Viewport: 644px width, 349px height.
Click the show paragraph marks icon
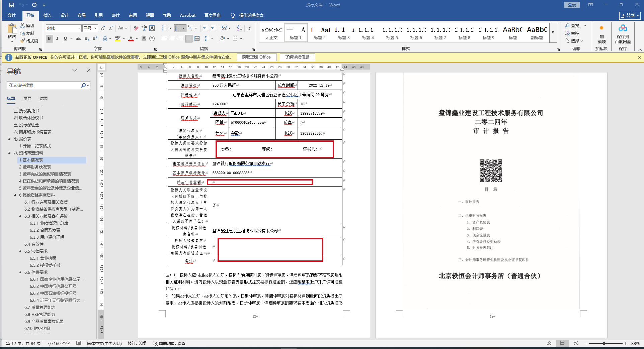click(x=250, y=28)
